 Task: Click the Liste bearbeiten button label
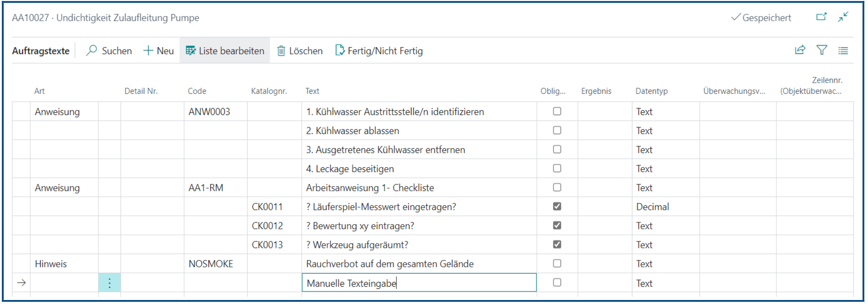coord(231,51)
